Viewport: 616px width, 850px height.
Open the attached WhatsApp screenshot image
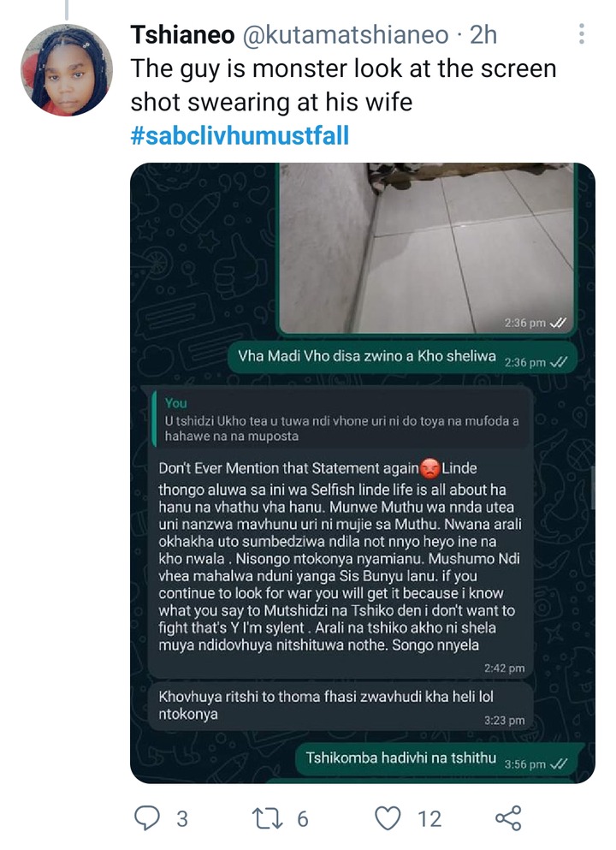(x=363, y=473)
